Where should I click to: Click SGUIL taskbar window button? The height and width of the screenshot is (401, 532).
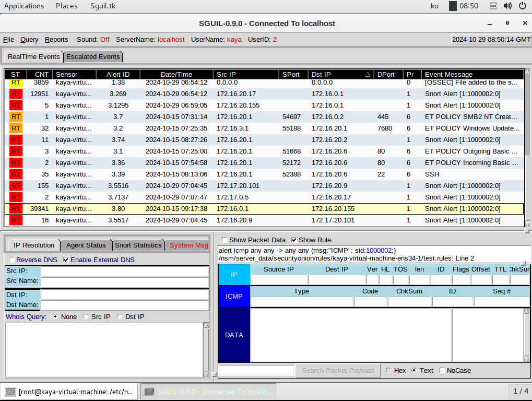(208, 392)
